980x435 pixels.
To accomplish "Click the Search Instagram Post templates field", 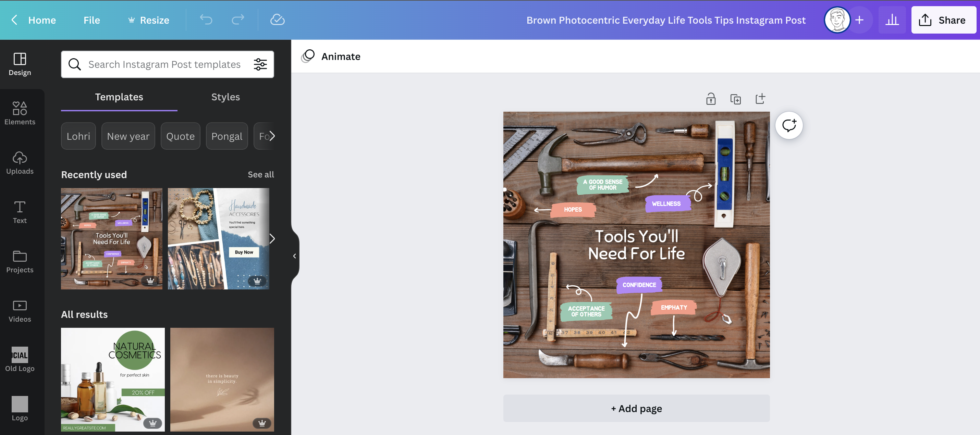I will click(164, 64).
